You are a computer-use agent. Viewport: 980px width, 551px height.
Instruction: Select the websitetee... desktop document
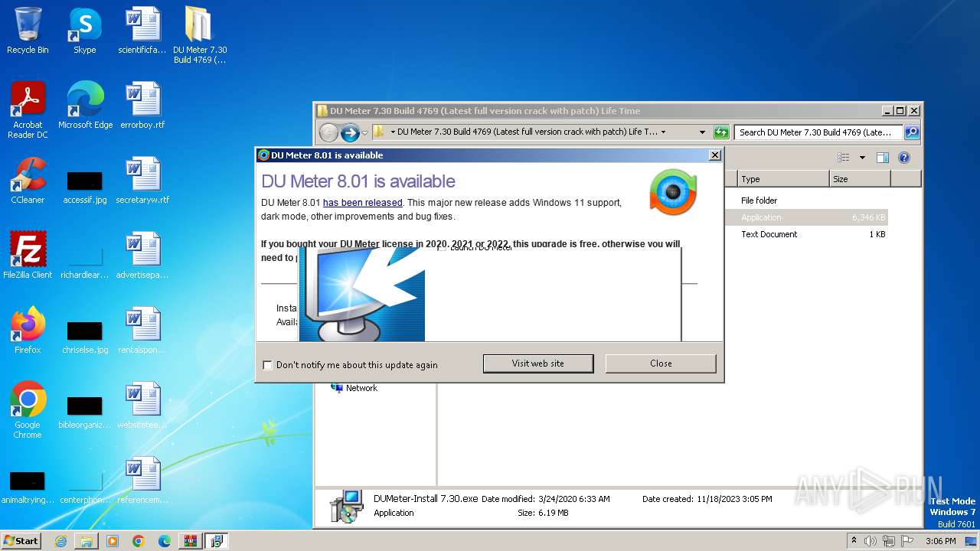(142, 406)
